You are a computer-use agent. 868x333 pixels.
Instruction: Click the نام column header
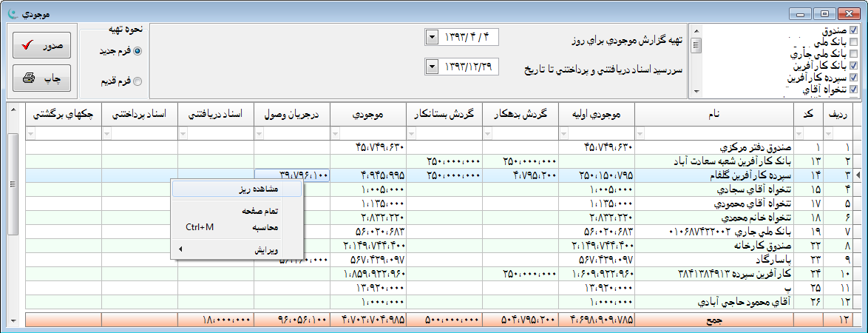click(x=713, y=115)
